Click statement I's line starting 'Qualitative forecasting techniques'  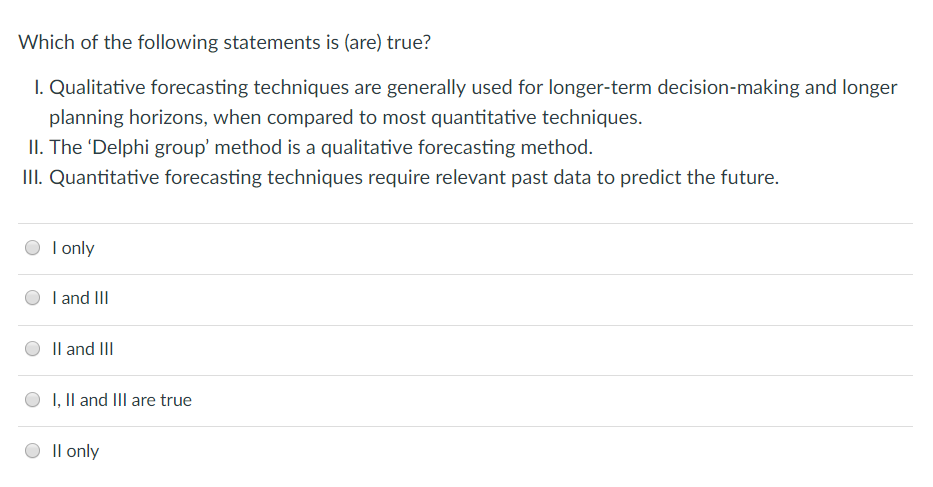point(473,88)
